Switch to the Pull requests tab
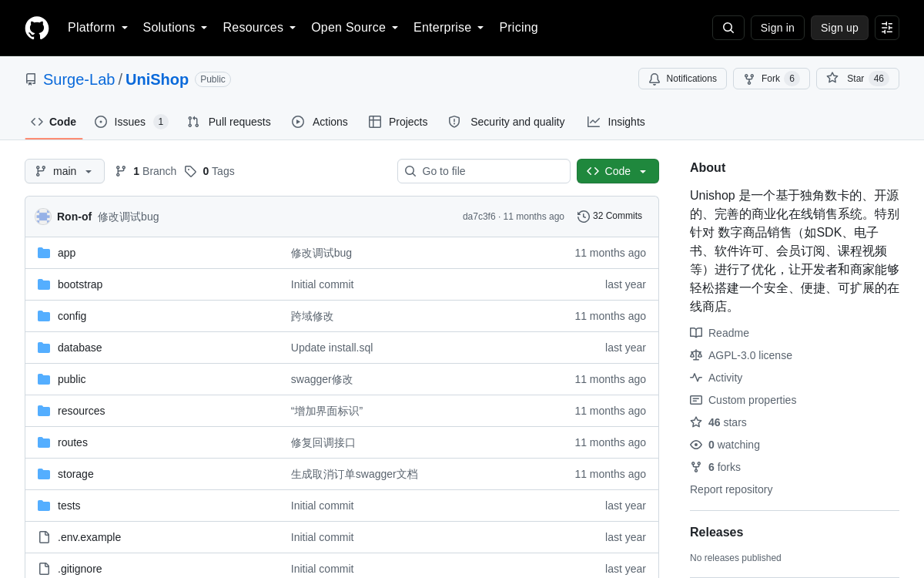This screenshot has width=924, height=578. 229,122
